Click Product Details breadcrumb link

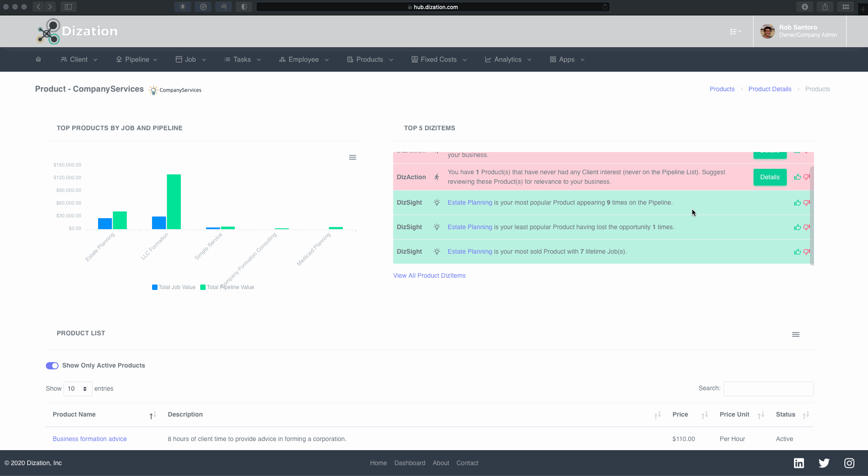click(x=770, y=89)
